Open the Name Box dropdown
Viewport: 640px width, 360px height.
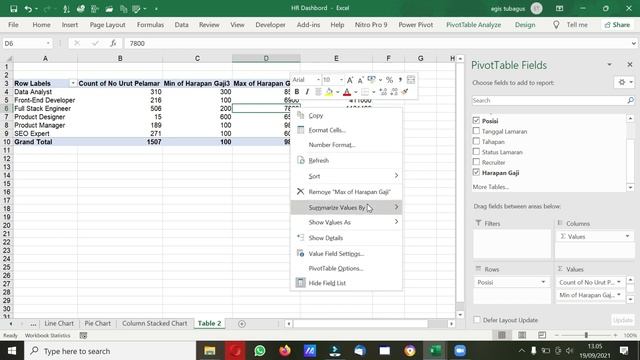[x=48, y=43]
